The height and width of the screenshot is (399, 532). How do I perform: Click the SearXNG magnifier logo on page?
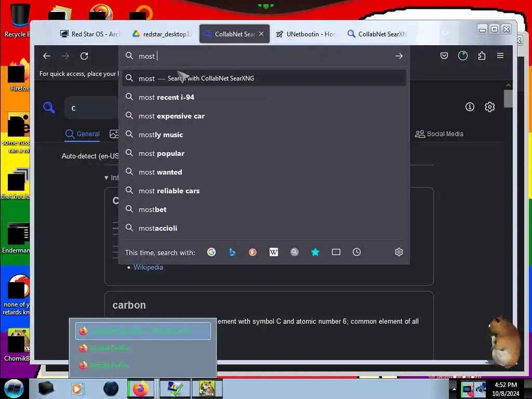click(x=49, y=108)
